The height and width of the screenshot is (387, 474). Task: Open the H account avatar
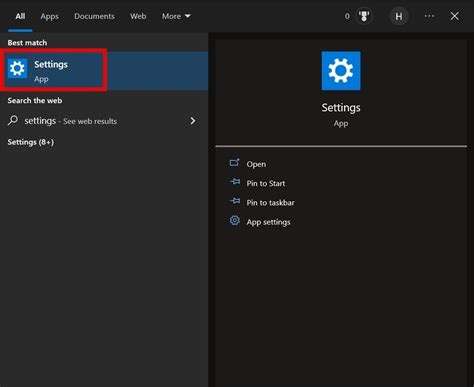(x=399, y=16)
